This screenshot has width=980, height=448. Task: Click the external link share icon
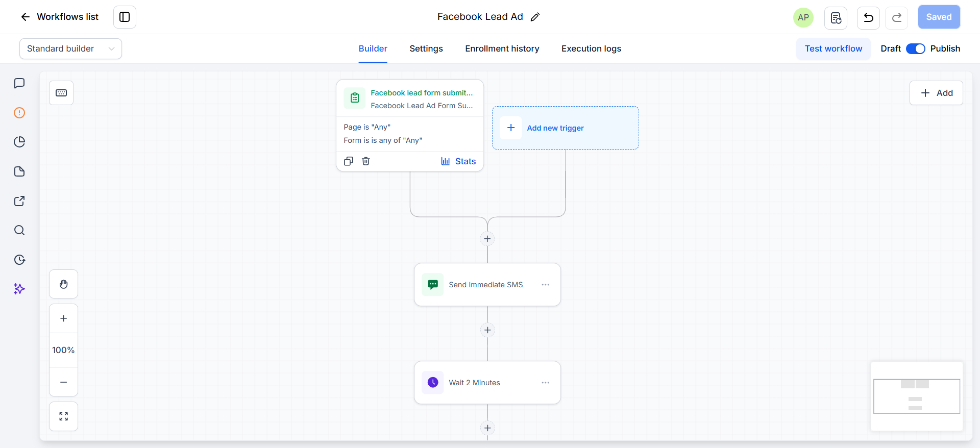click(x=19, y=201)
